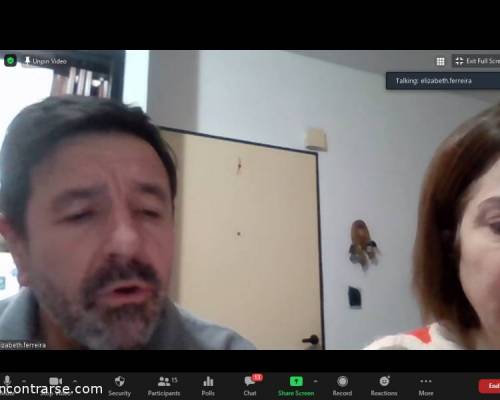Open audio options arrow next to microphone
The image size is (500, 400).
click(x=24, y=380)
